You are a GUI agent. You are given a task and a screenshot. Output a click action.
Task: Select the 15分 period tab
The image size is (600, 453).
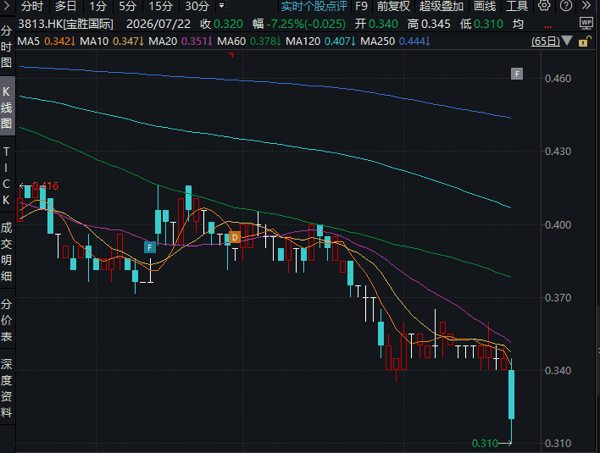coord(161,6)
